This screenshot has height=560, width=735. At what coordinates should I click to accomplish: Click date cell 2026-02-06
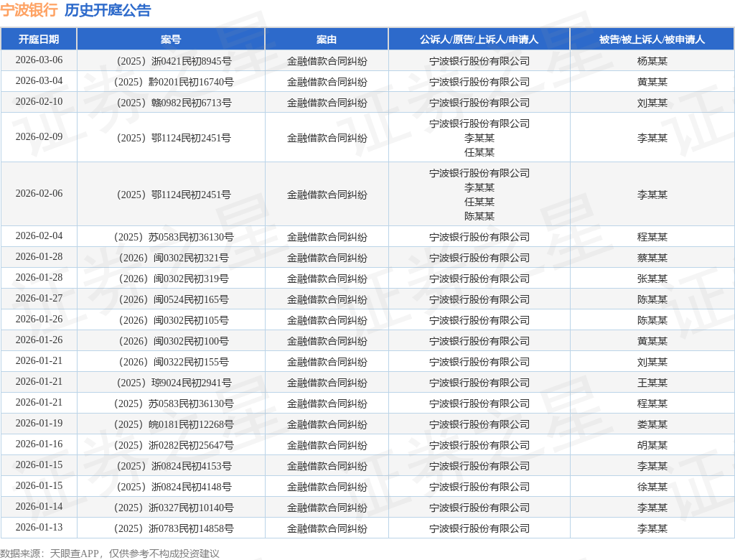point(39,193)
